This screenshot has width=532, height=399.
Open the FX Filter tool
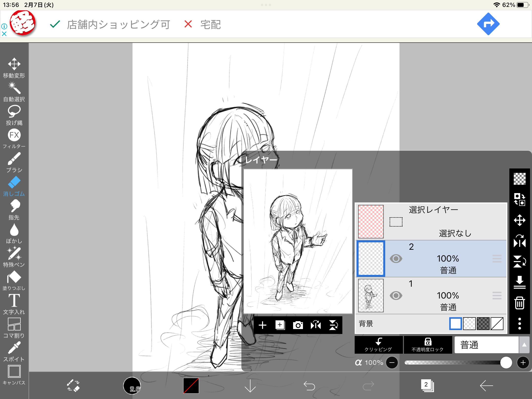pyautogui.click(x=14, y=139)
